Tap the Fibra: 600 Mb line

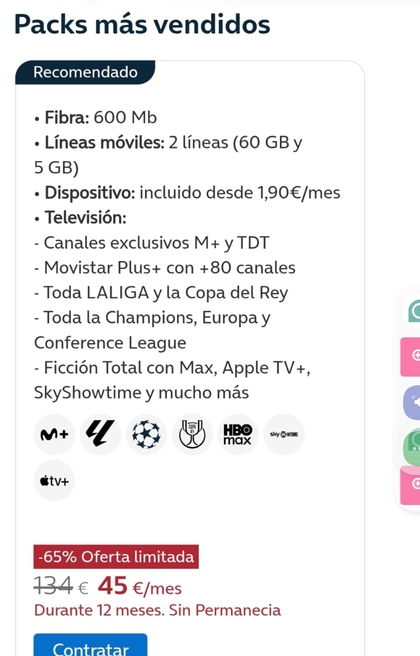click(95, 118)
